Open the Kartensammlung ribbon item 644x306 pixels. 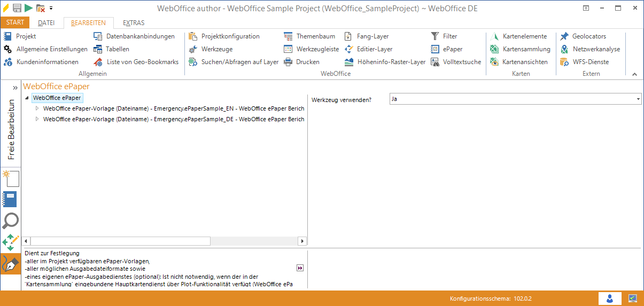click(521, 49)
